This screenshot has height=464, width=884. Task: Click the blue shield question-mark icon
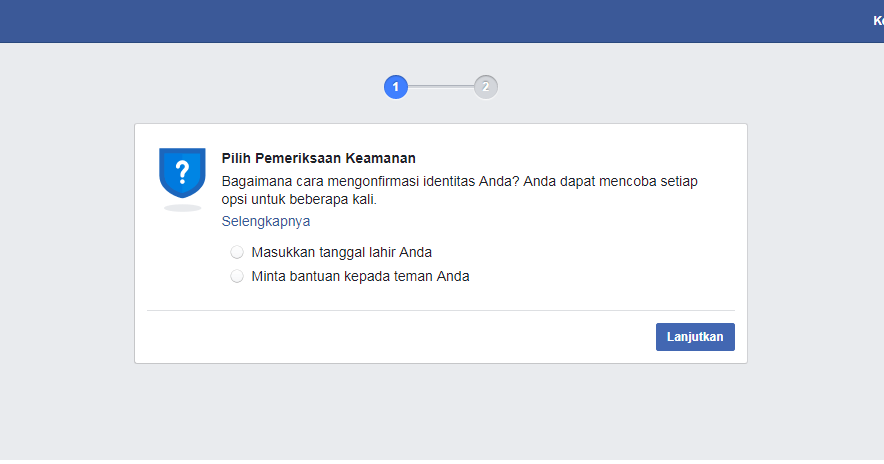(x=182, y=173)
